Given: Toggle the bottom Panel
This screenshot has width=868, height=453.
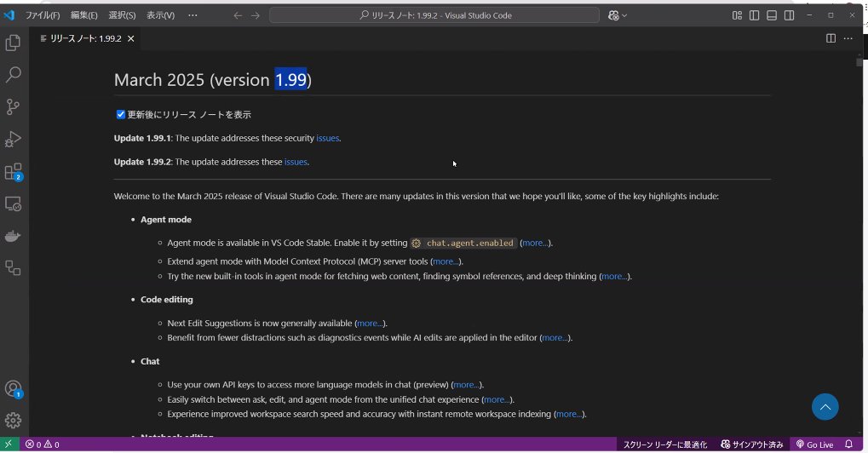Looking at the screenshot, I should [x=772, y=15].
